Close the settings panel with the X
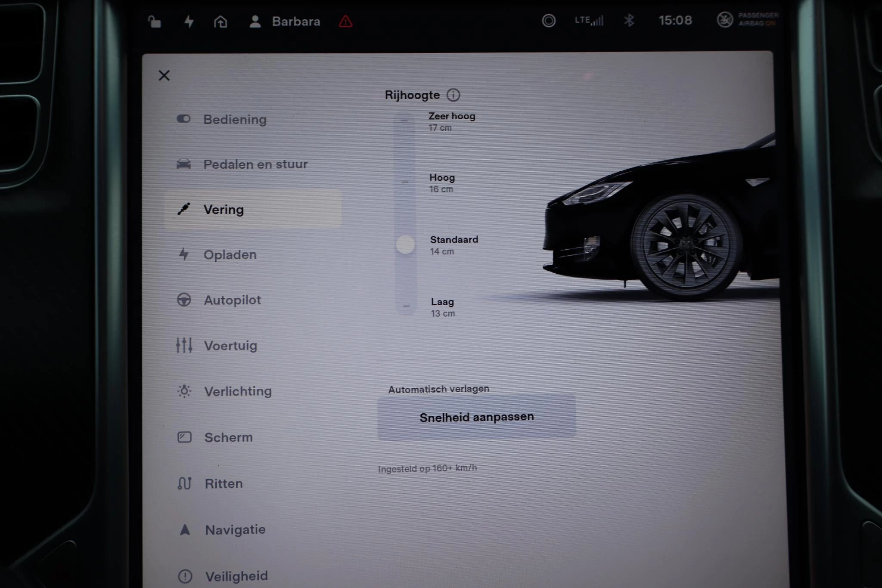 164,75
